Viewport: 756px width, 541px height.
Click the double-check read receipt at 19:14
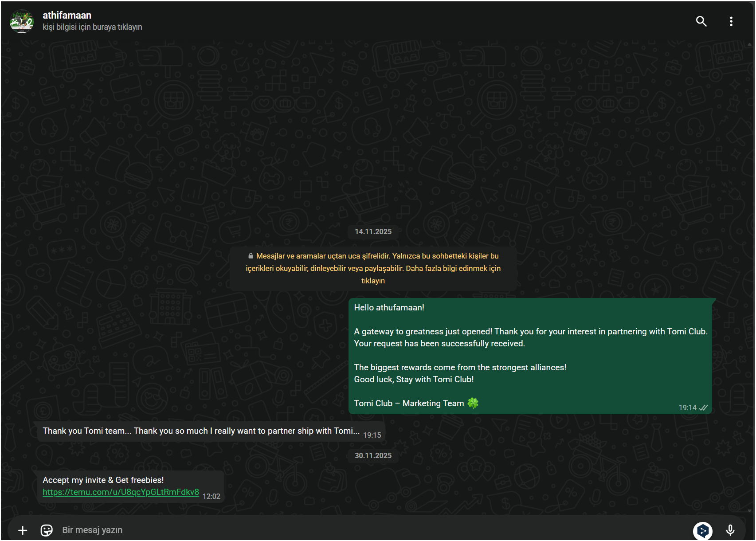[x=703, y=408]
